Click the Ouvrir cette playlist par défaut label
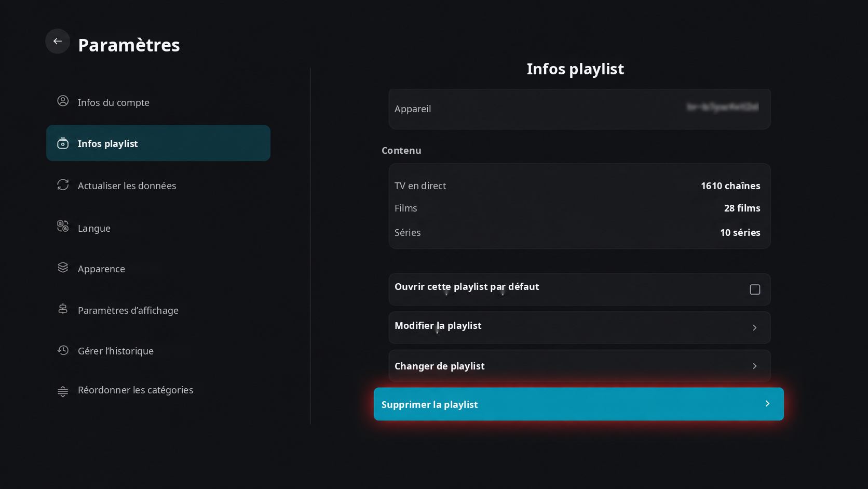The width and height of the screenshot is (868, 489). click(x=467, y=287)
